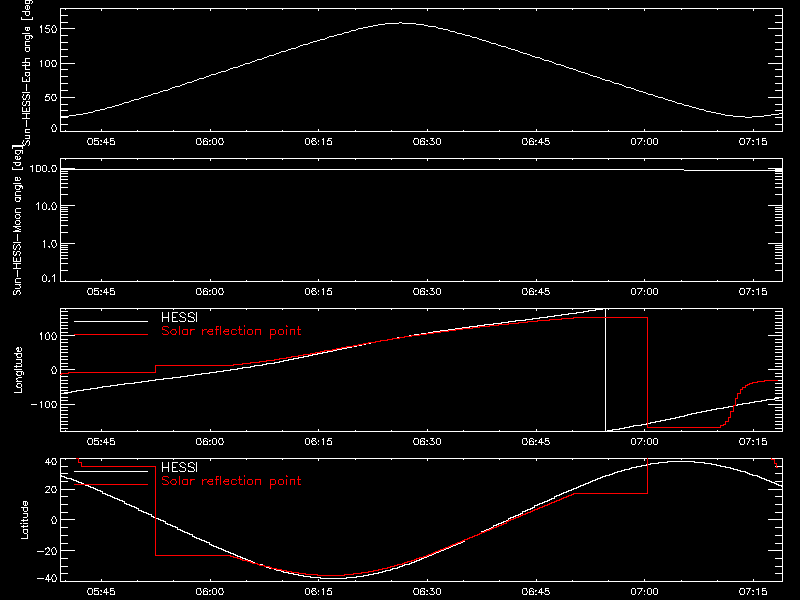This screenshot has width=800, height=600.
Task: Click the 06:30 tick label under the top plot
Action: coord(427,142)
